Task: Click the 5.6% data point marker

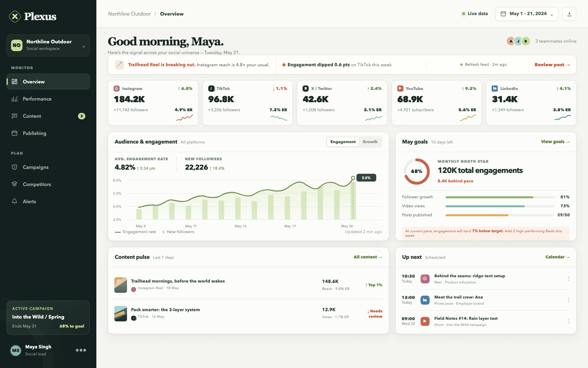Action: [x=353, y=178]
